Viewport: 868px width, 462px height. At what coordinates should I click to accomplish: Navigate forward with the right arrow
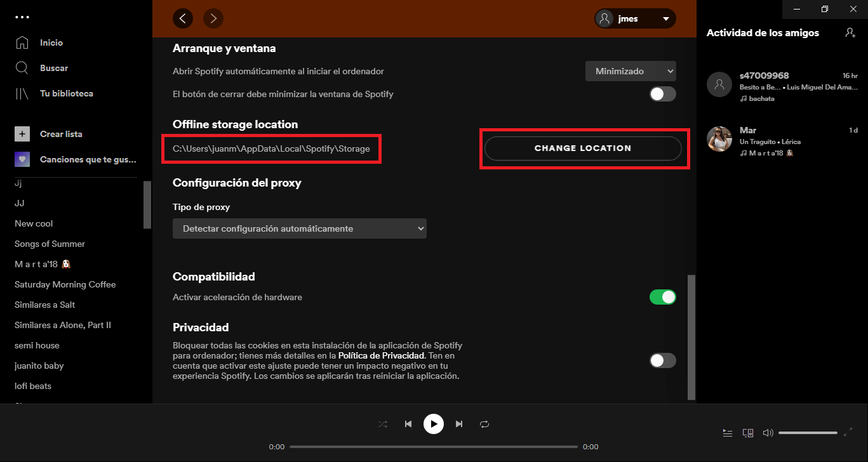click(x=213, y=18)
